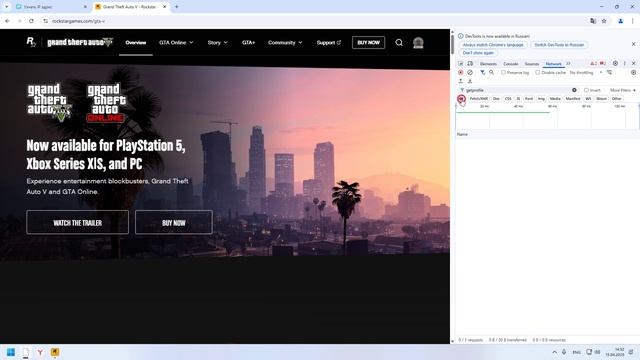The height and width of the screenshot is (360, 640).
Task: Import a HAR file with the upload icon
Action: 461,81
